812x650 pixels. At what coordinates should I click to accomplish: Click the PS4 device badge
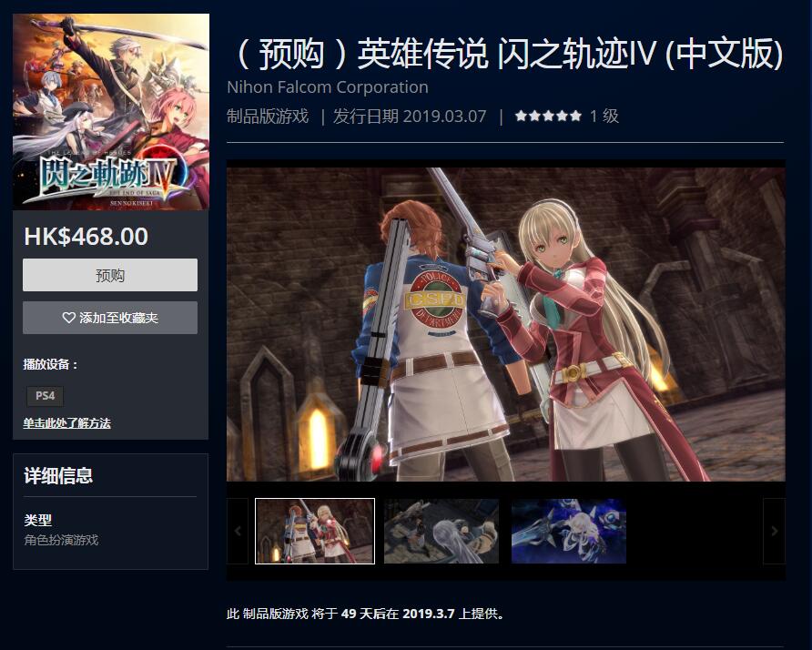pos(45,396)
